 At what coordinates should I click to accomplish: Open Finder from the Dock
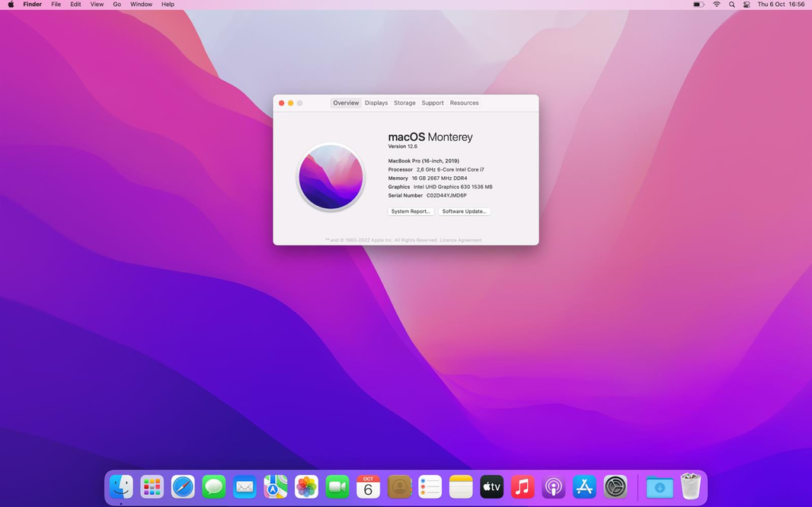click(121, 486)
